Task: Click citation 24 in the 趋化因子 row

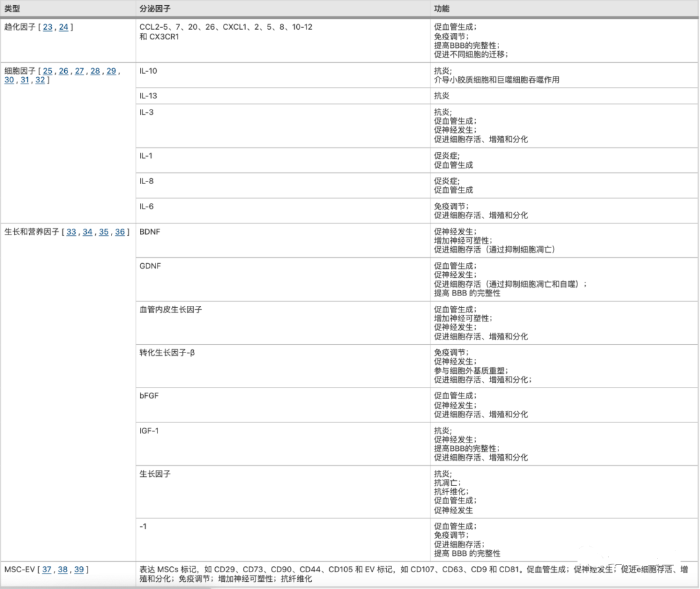Action: (64, 27)
